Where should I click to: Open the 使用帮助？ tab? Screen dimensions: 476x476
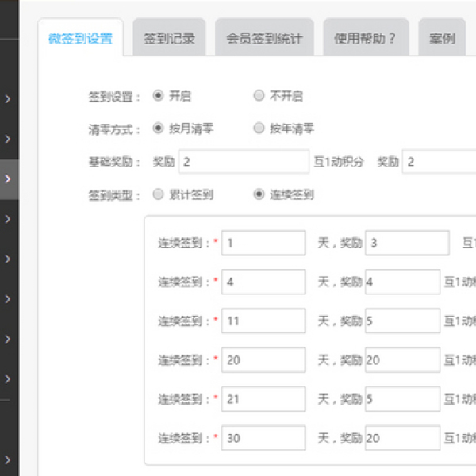pos(366,38)
